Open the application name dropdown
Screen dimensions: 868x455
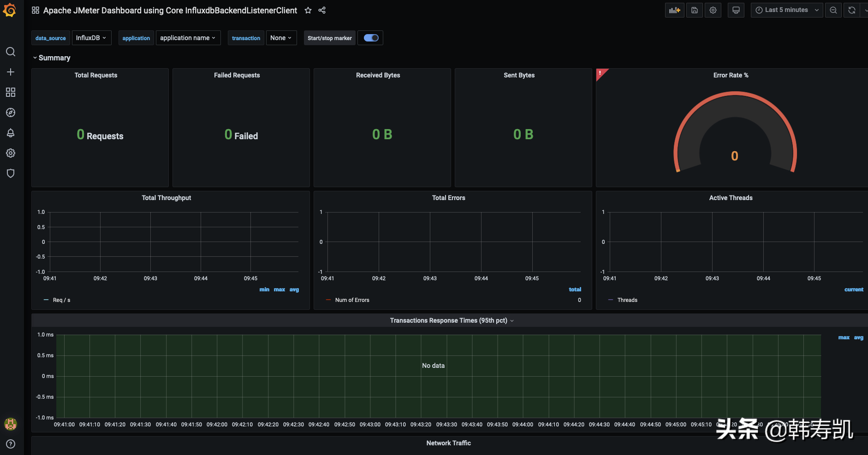pyautogui.click(x=187, y=37)
